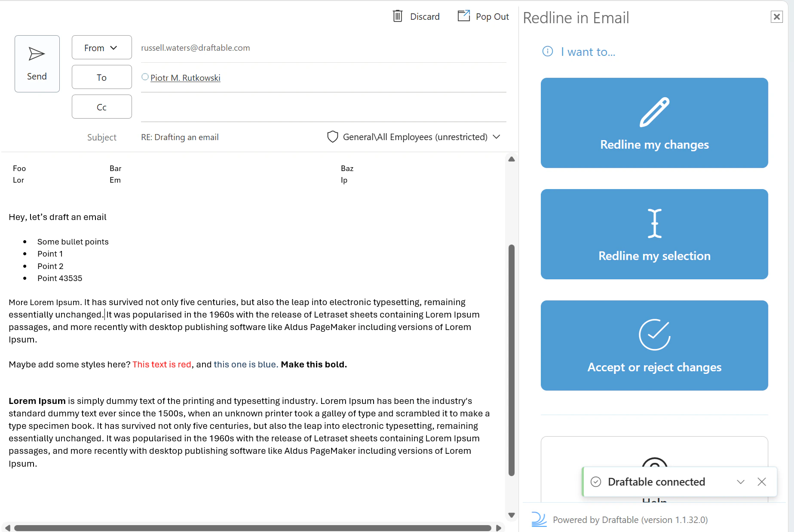Screen dimensions: 794x532
Task: Click the Pop Out label
Action: (x=492, y=16)
